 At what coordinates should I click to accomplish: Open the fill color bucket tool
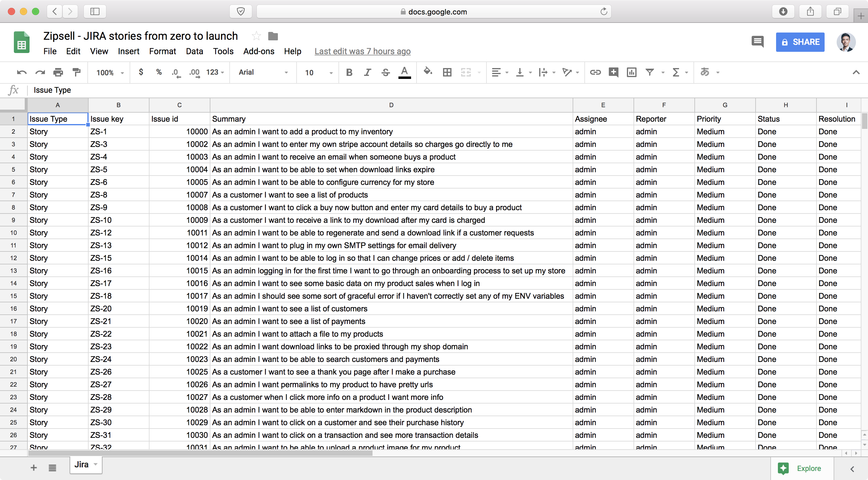(428, 71)
